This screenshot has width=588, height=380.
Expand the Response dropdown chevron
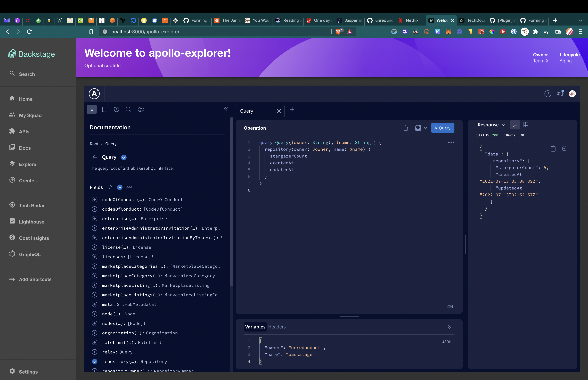[503, 125]
